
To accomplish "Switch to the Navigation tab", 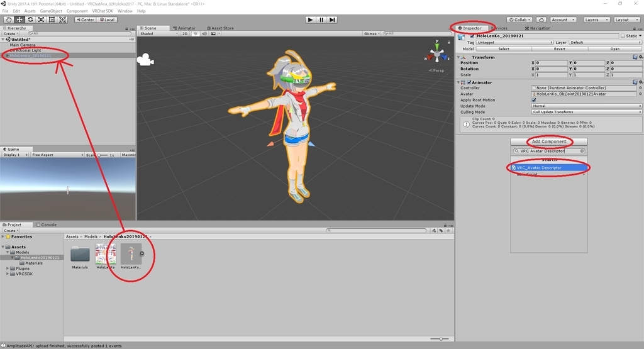I will pyautogui.click(x=538, y=28).
